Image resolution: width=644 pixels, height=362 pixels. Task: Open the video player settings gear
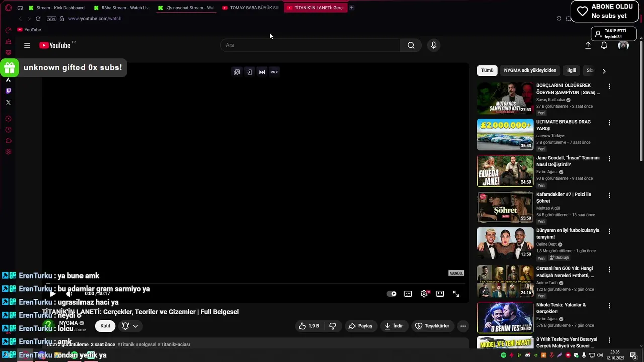click(424, 294)
